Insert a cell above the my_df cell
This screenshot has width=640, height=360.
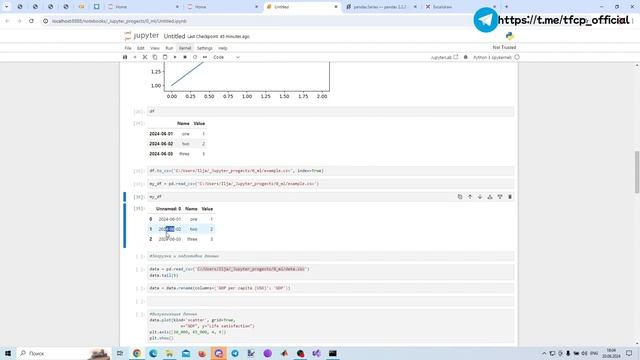pos(490,197)
